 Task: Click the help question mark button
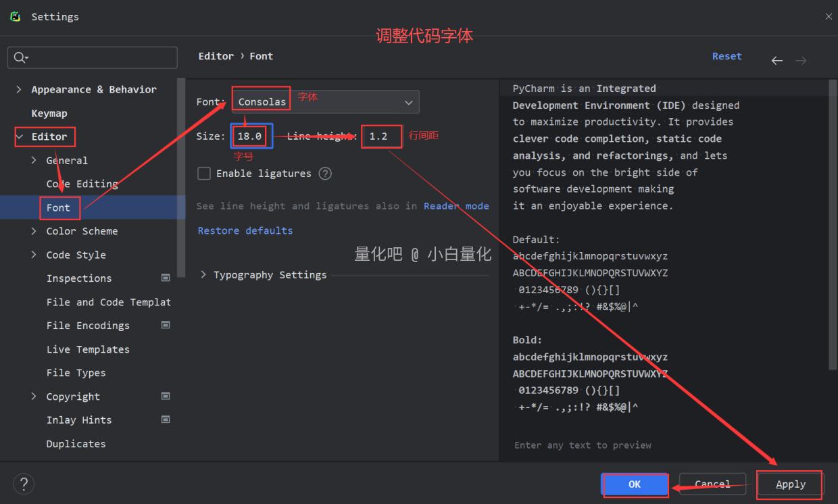pos(24,484)
